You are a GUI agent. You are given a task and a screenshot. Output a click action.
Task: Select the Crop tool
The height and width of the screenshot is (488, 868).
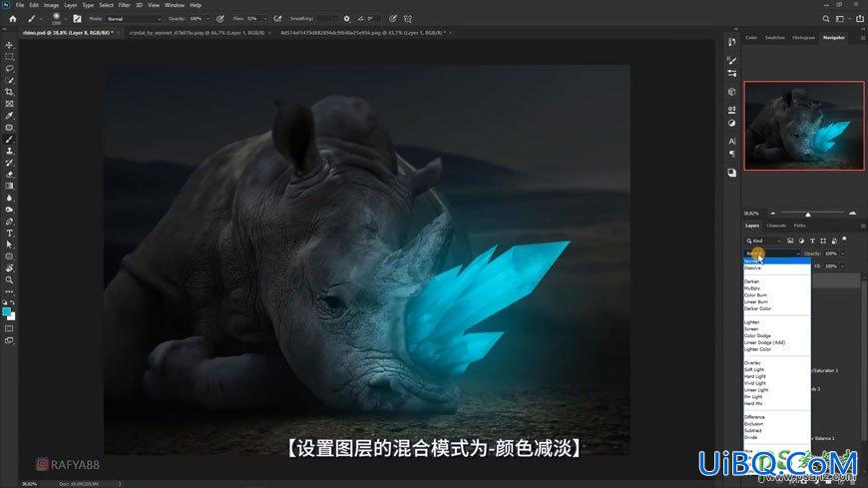[9, 92]
